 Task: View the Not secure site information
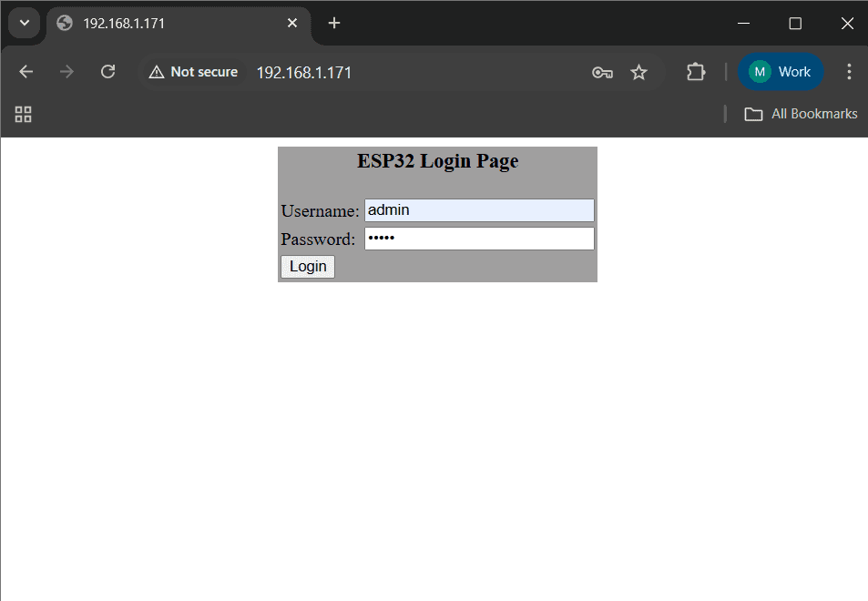[x=193, y=72]
